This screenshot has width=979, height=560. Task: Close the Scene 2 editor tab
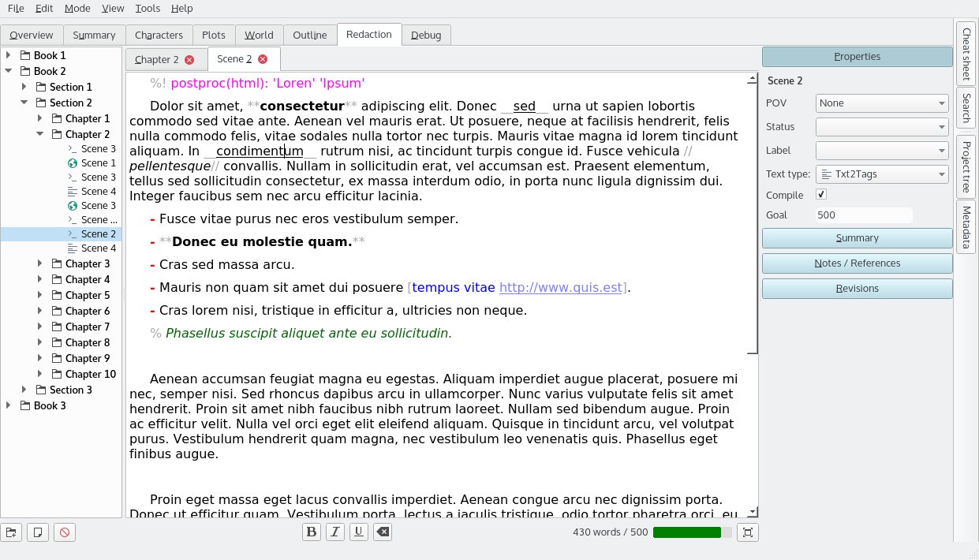coord(263,59)
